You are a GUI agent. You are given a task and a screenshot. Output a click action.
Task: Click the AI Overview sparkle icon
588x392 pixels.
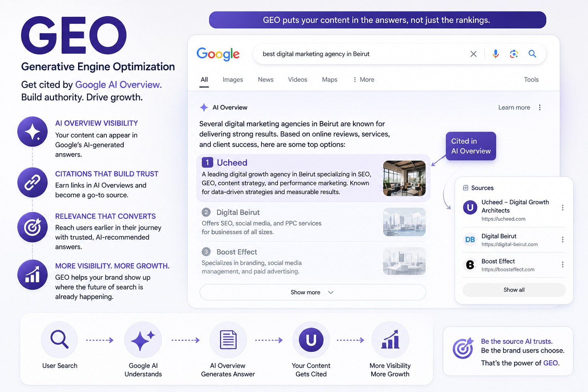204,108
